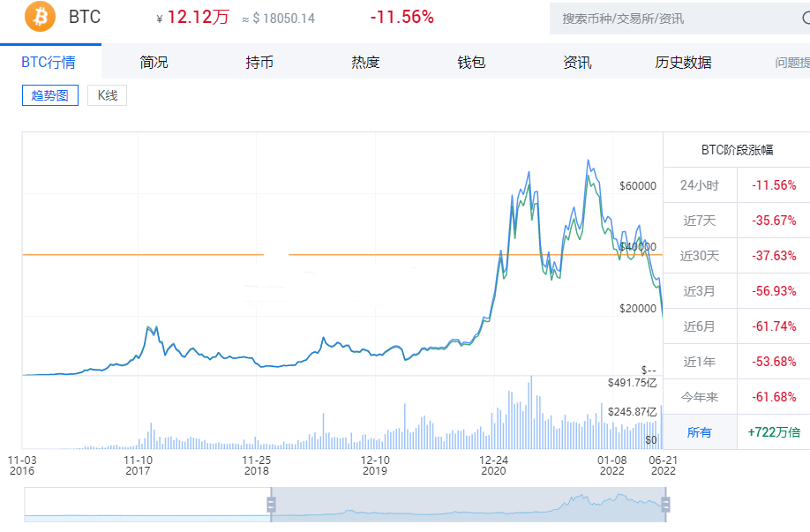Click the BTC coin name label

click(x=85, y=17)
